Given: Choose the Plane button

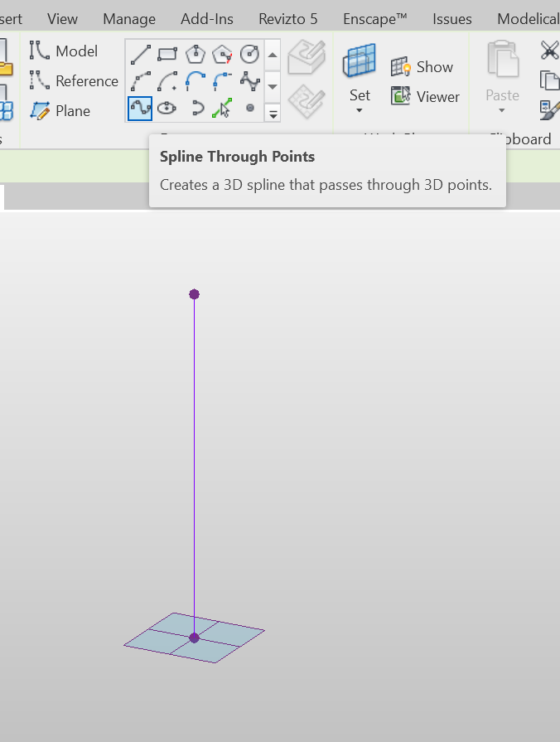Looking at the screenshot, I should tap(60, 111).
